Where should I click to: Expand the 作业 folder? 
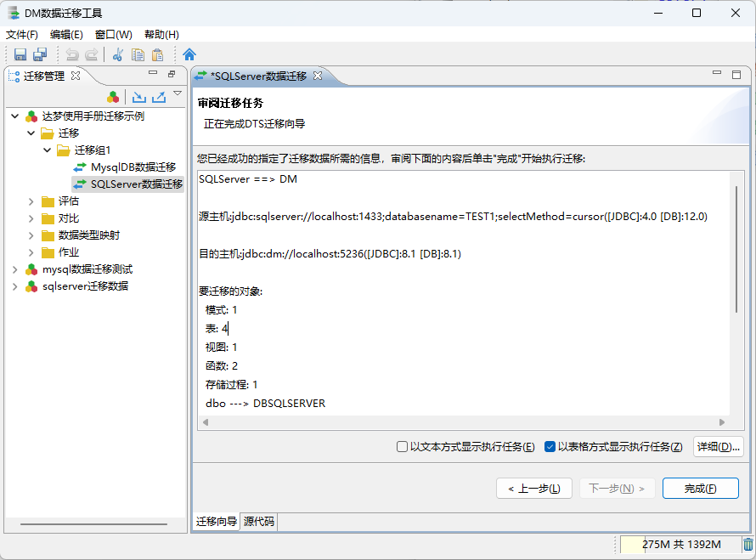coord(31,252)
